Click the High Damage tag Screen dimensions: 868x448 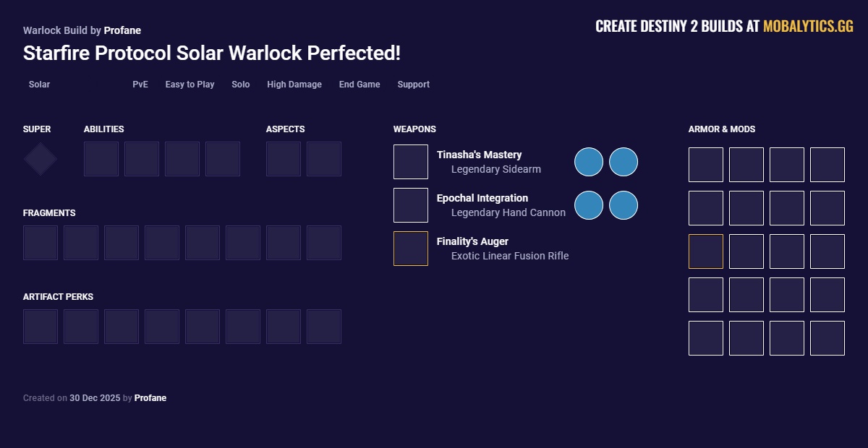(294, 85)
